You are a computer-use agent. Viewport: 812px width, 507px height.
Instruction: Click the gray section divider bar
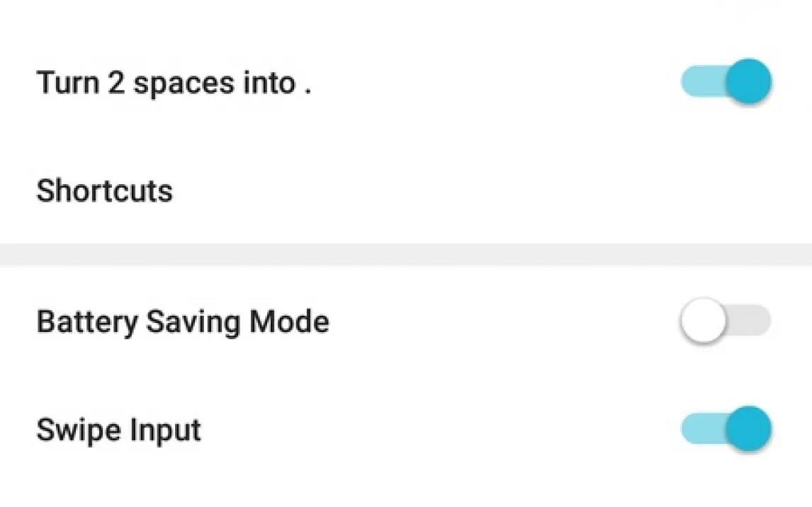click(406, 254)
